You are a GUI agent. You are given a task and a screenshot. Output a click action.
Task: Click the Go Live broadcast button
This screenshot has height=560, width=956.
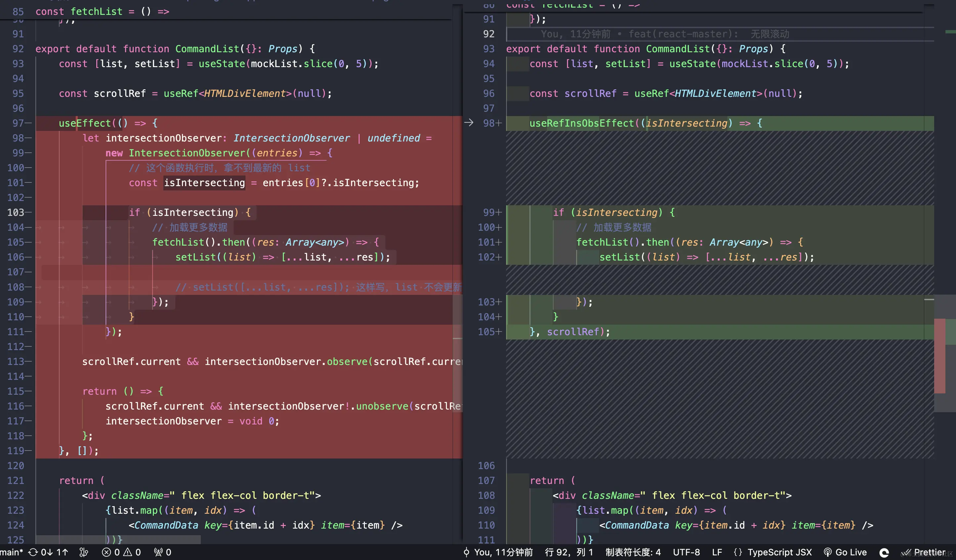[x=845, y=552]
